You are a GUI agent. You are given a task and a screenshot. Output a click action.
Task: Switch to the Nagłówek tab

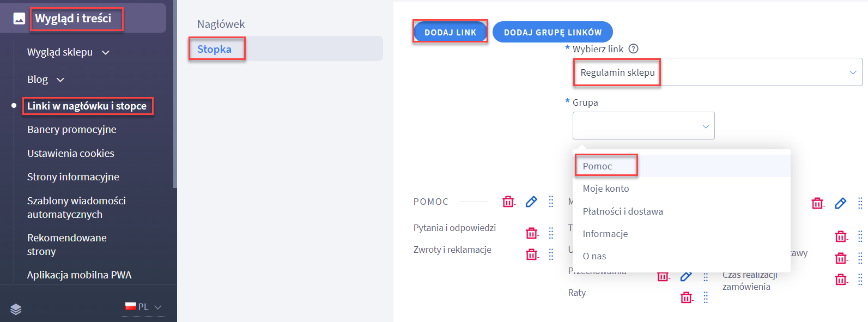pyautogui.click(x=221, y=24)
